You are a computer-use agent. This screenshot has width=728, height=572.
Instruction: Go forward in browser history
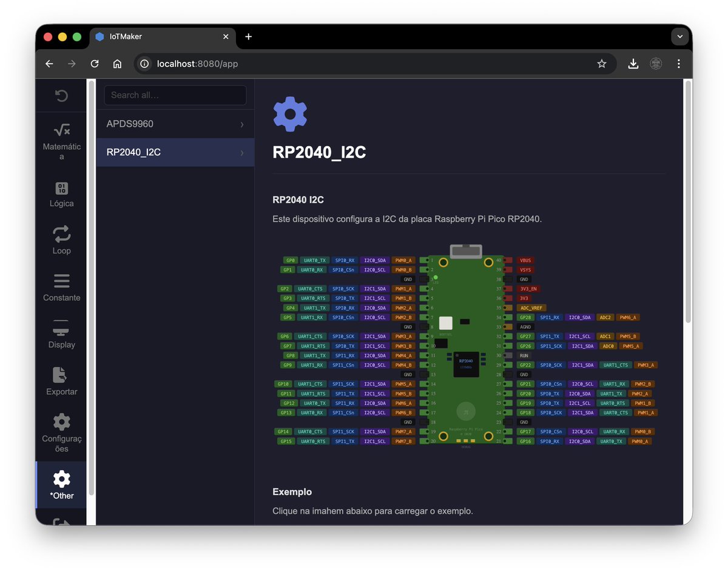tap(72, 64)
